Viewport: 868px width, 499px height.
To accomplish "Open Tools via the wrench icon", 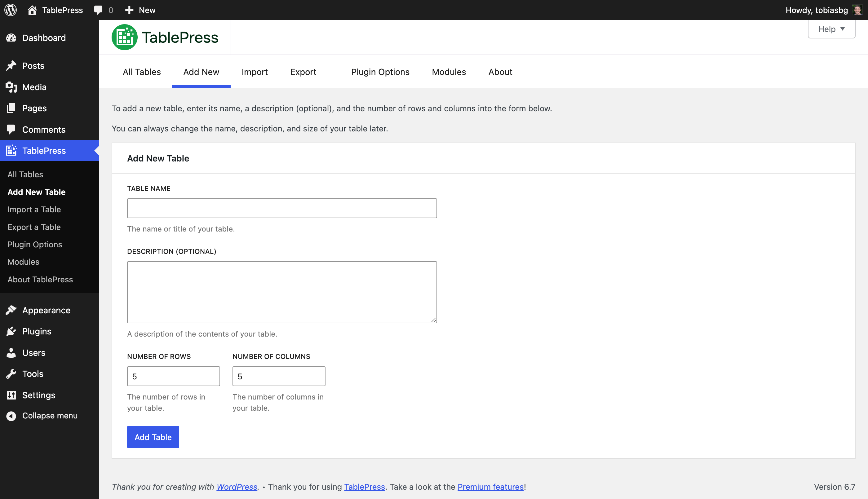I will click(11, 373).
